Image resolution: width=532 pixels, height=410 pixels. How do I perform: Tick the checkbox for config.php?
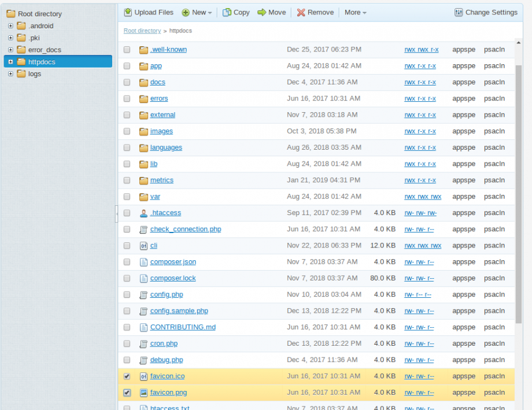click(x=127, y=295)
